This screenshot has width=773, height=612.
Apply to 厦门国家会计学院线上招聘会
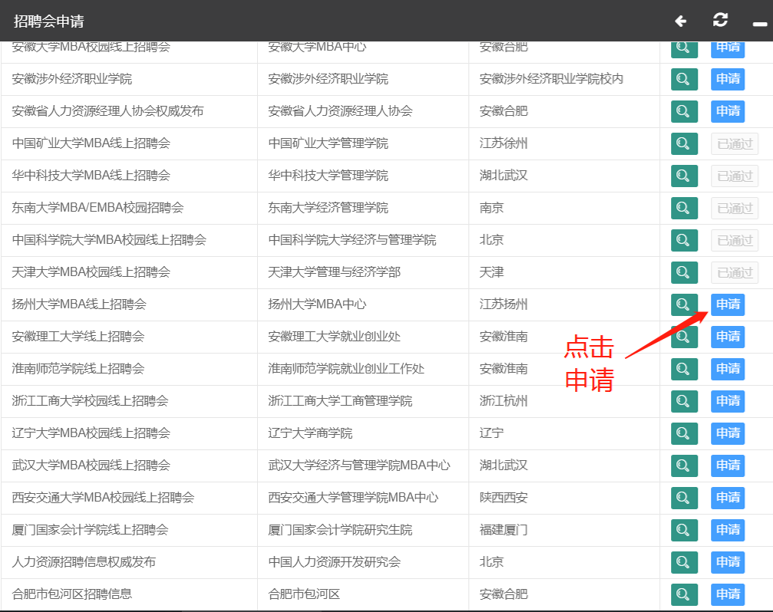tap(728, 530)
